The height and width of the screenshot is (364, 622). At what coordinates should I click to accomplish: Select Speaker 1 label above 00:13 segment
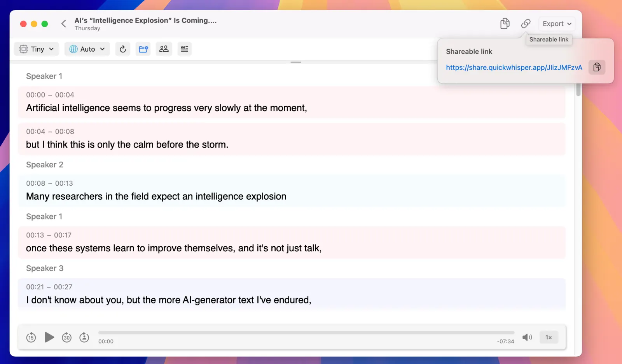coord(44,216)
